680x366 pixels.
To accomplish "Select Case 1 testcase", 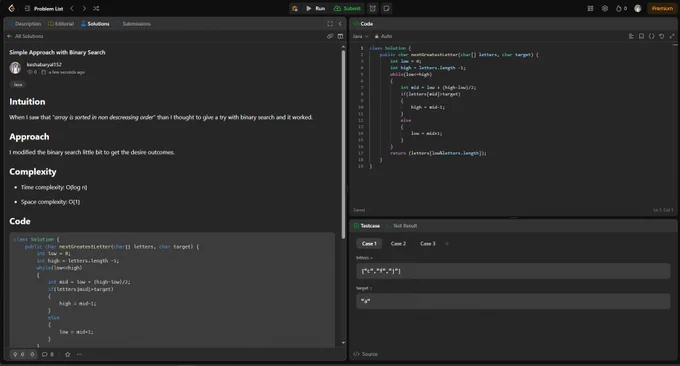I will point(369,243).
